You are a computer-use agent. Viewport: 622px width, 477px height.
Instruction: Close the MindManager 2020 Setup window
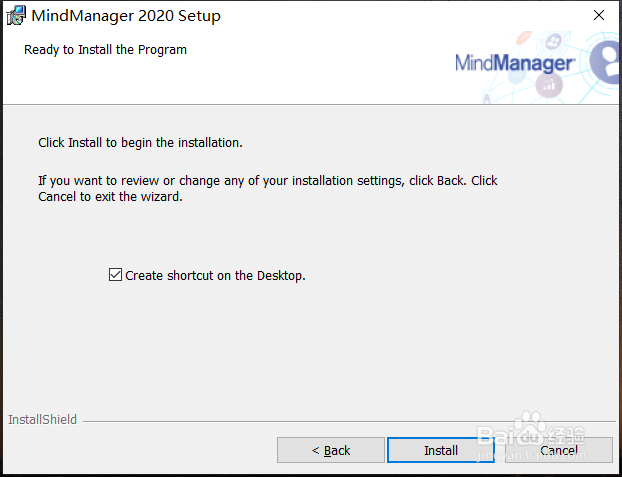tap(599, 16)
